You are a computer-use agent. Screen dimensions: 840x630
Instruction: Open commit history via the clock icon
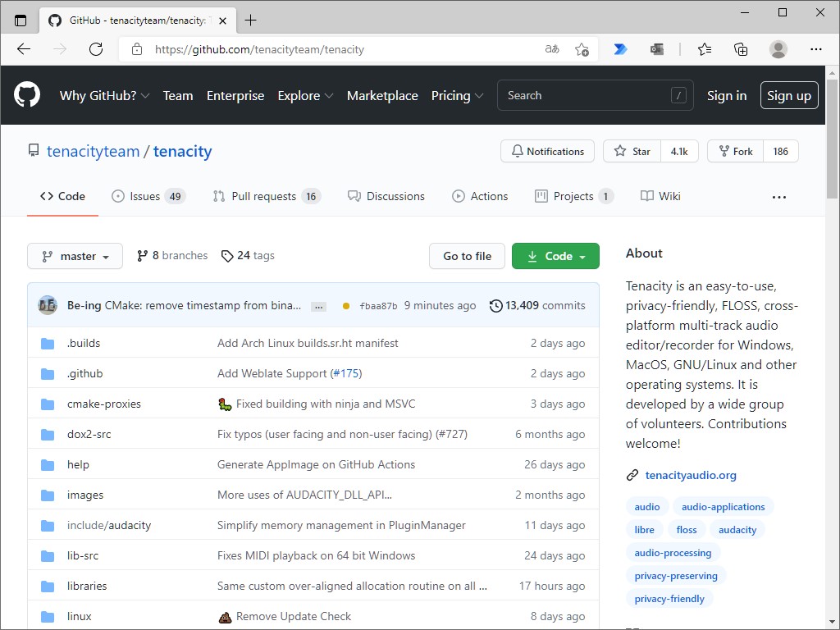tap(495, 305)
